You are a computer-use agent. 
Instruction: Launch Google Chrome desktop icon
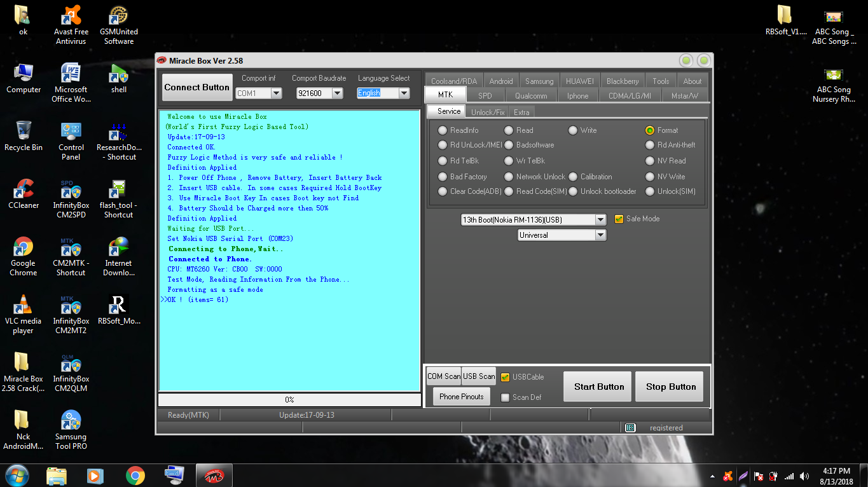(x=24, y=257)
